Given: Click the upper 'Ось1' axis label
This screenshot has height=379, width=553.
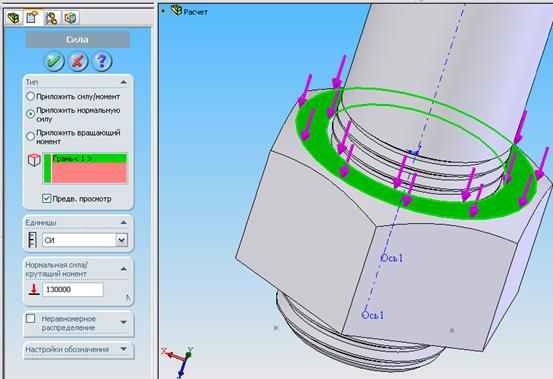Looking at the screenshot, I should [392, 258].
